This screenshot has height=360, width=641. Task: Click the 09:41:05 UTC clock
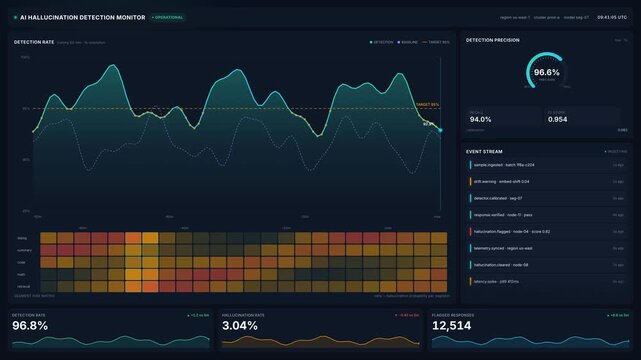coord(612,18)
